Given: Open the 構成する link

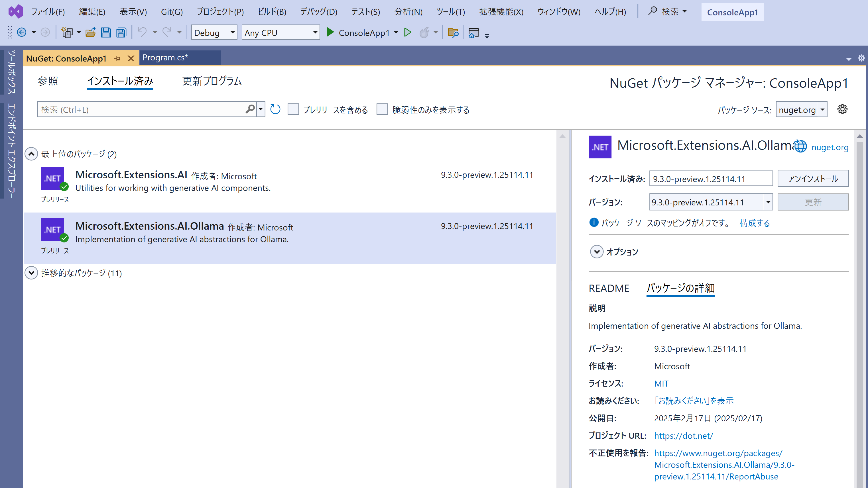Looking at the screenshot, I should coord(755,222).
